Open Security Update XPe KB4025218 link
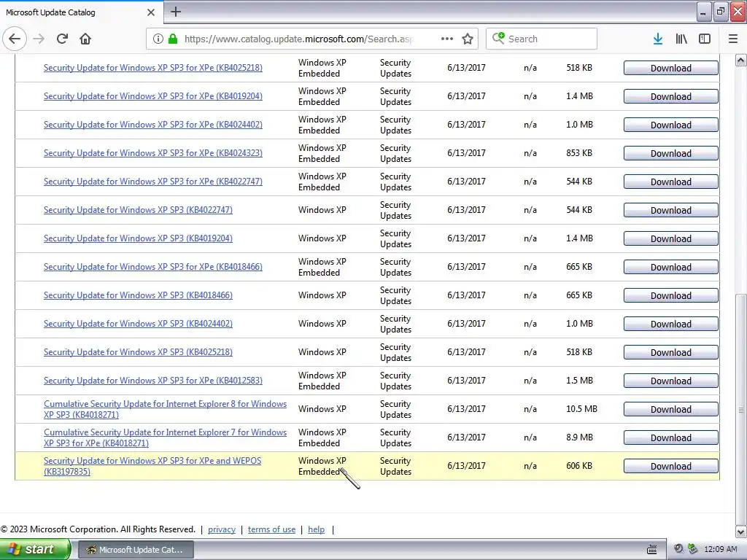Image resolution: width=747 pixels, height=560 pixels. click(x=153, y=68)
